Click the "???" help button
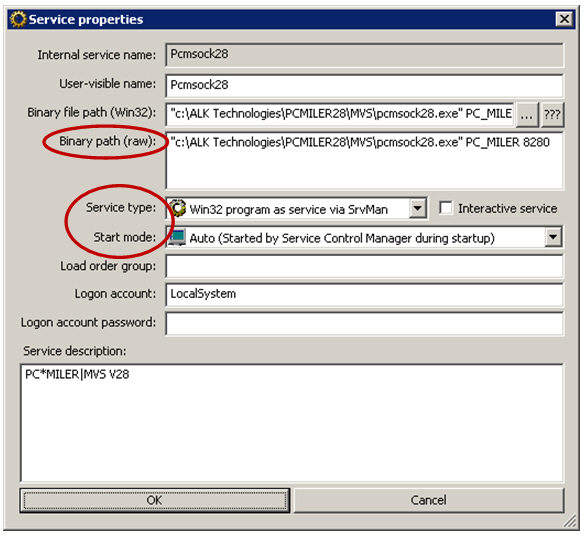Screen dimensions: 588x538 (552, 114)
